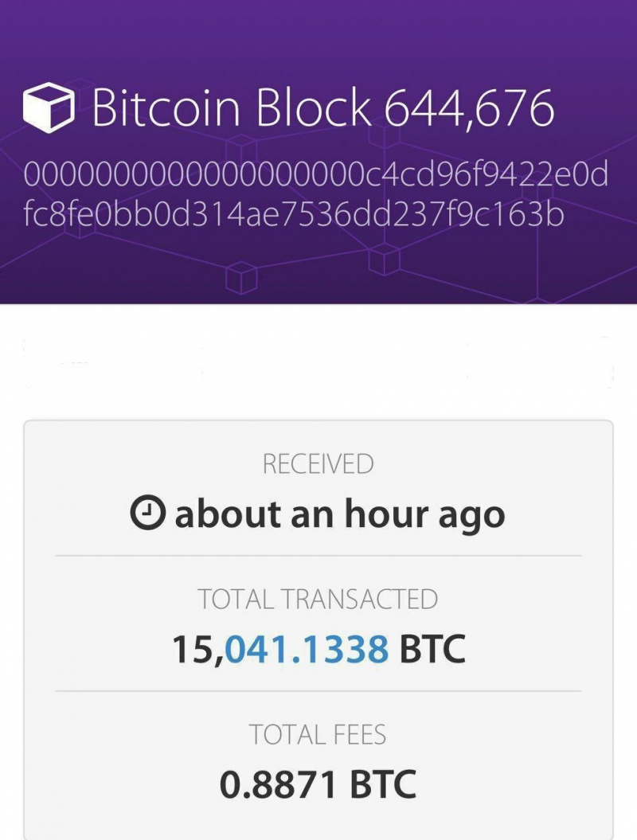Click the 0.8871 fee value
Viewport: 637px width, 840px height.
tap(278, 785)
